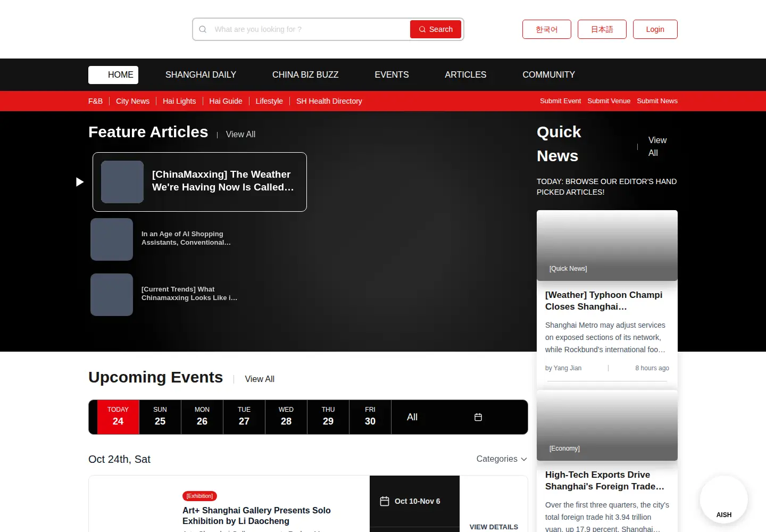Open the ARTICLES menu
The height and width of the screenshot is (532, 766).
tap(465, 75)
